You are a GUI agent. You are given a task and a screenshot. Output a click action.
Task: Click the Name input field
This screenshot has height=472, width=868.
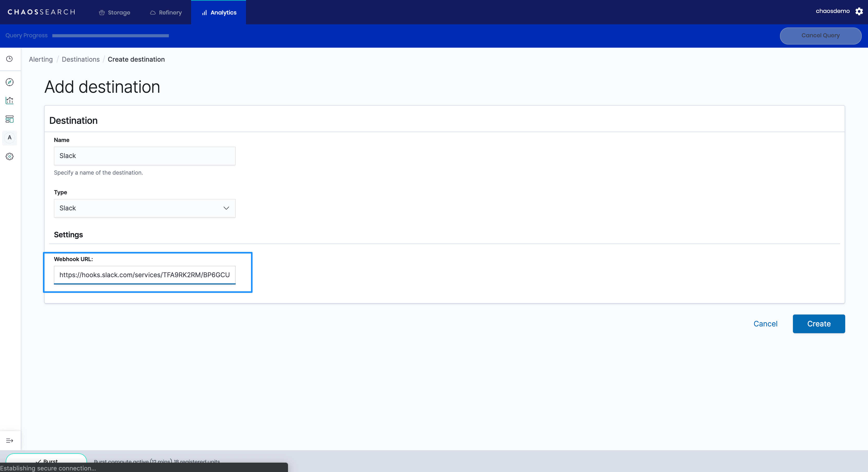pyautogui.click(x=144, y=156)
